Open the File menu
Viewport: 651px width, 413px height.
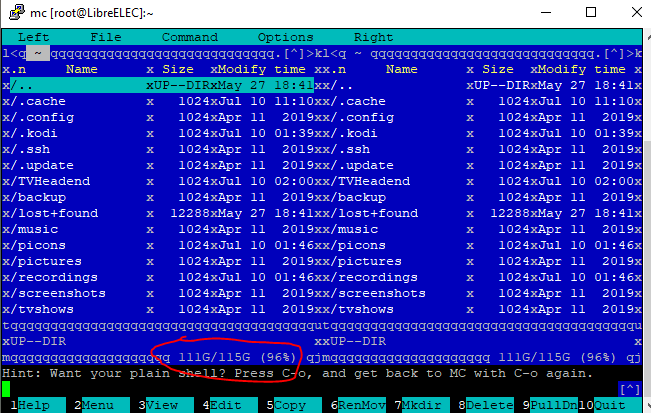[x=106, y=37]
